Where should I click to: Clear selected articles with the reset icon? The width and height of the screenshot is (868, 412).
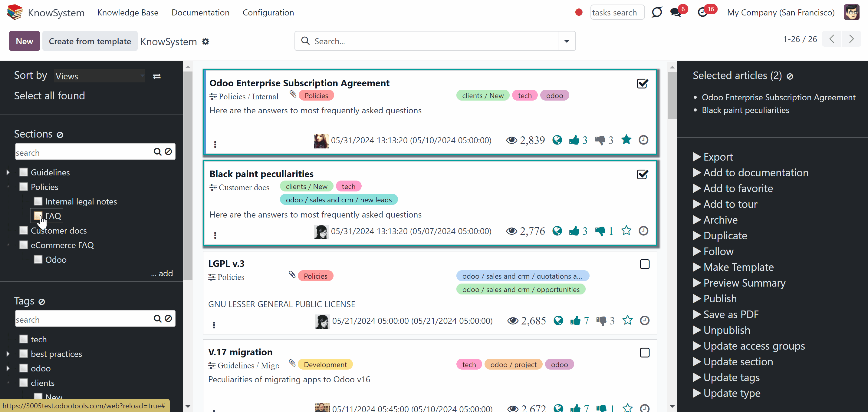tap(790, 77)
